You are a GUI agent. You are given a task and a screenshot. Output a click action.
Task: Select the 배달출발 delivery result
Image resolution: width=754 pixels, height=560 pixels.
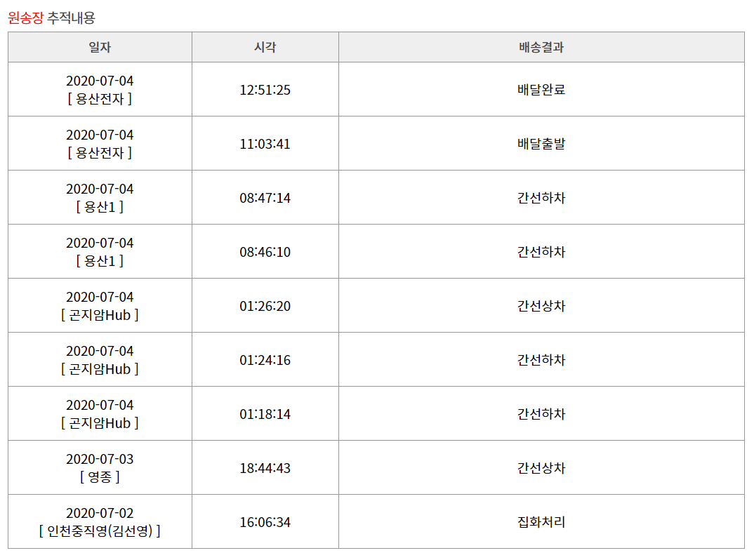541,144
